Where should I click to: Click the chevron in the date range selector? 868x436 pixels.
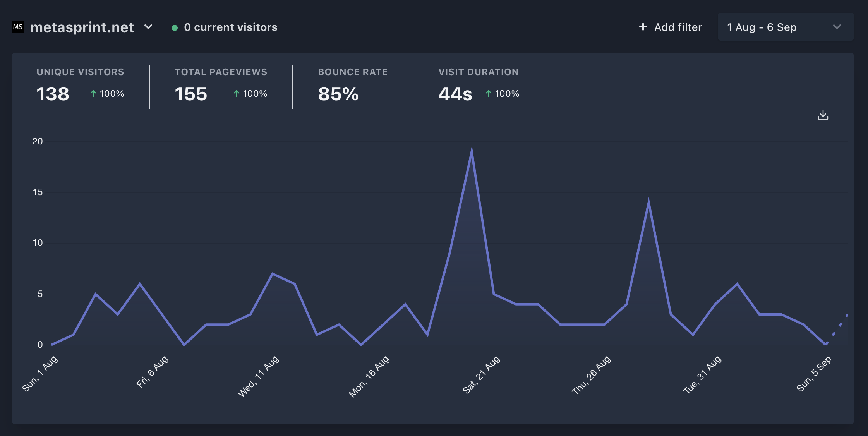pos(837,27)
